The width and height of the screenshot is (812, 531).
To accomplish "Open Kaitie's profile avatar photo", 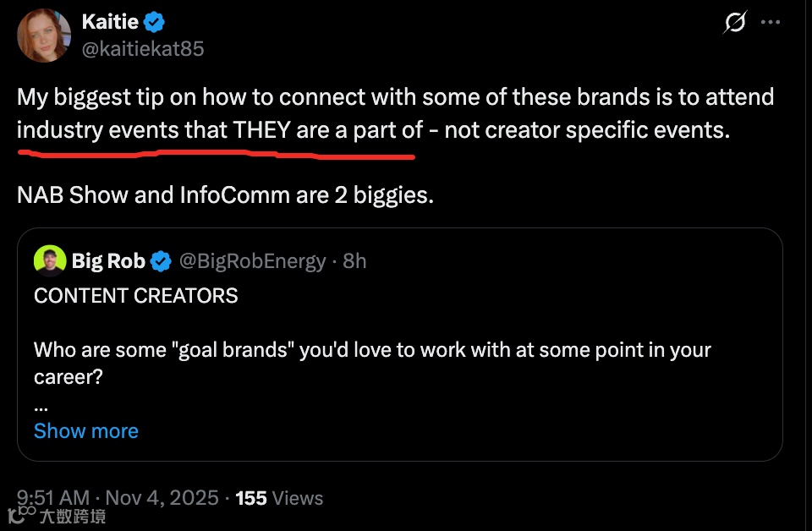I will (x=44, y=36).
